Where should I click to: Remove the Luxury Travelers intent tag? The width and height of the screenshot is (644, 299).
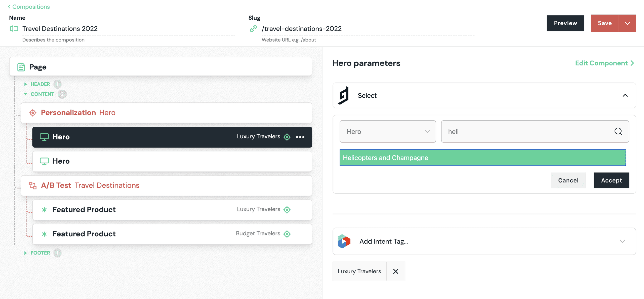click(x=396, y=271)
